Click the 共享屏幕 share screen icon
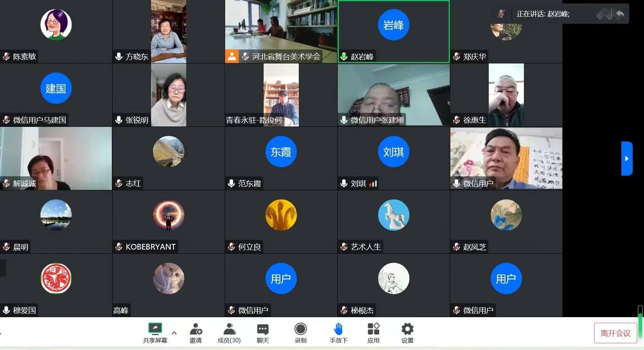644x350 pixels. pos(155,329)
